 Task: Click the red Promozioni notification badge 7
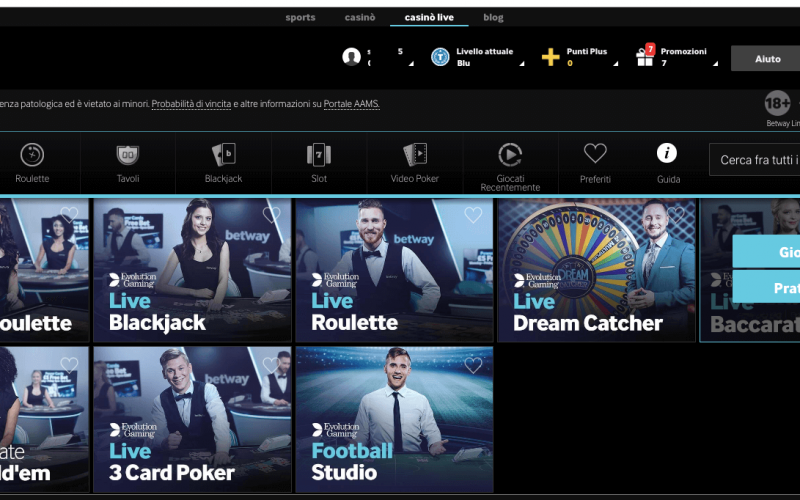(650, 49)
